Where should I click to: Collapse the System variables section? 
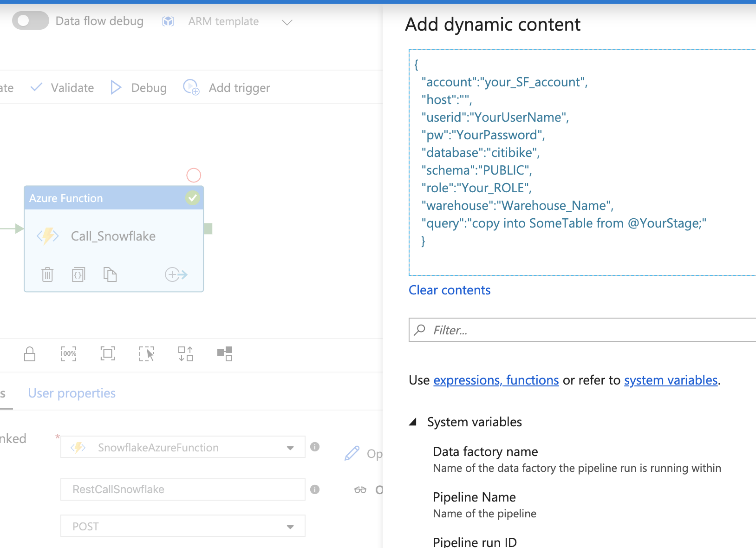tap(412, 422)
